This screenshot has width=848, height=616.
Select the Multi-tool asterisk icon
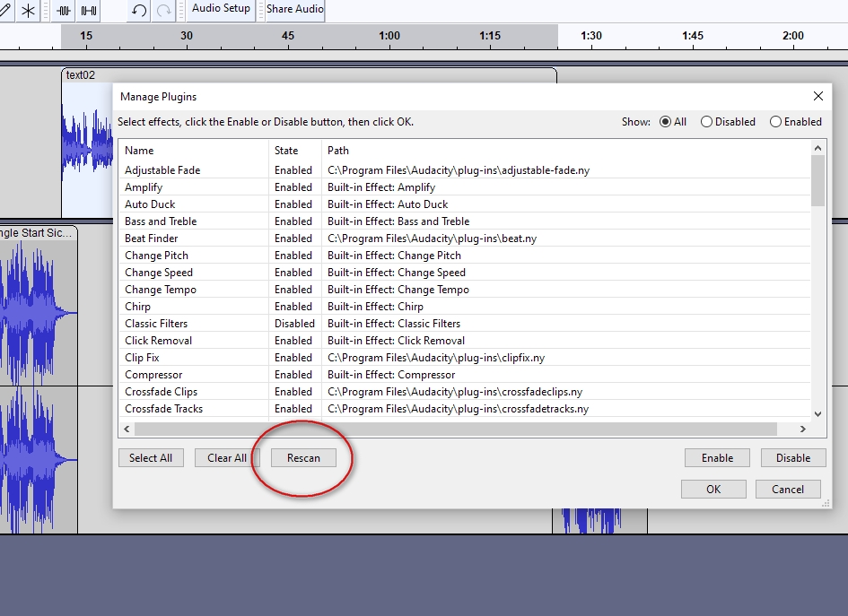click(29, 11)
